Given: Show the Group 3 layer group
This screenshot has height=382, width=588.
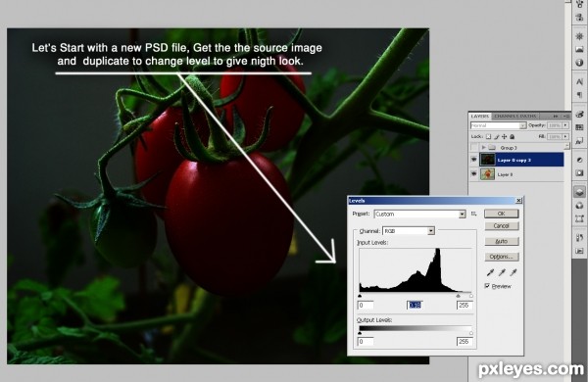Looking at the screenshot, I should (474, 148).
